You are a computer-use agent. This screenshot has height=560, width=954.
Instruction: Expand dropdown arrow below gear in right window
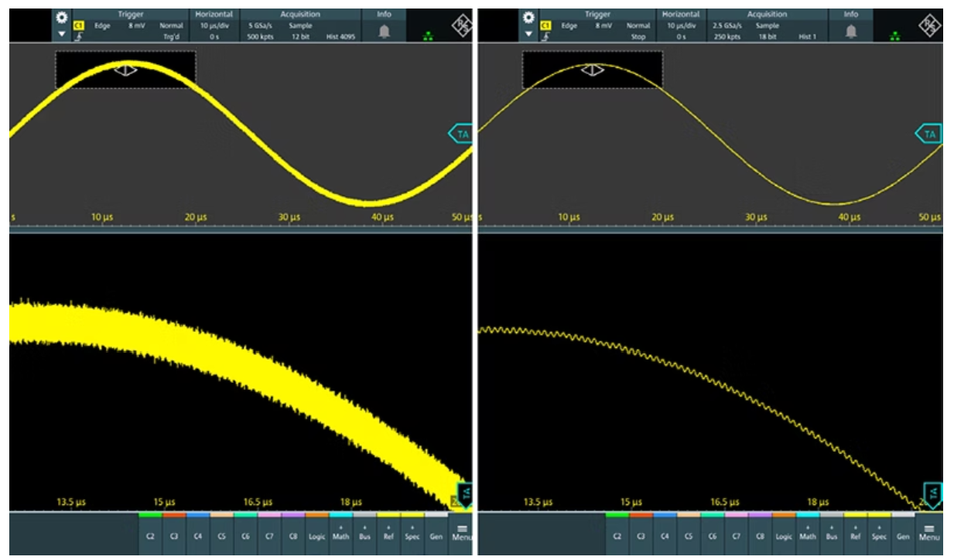[x=529, y=34]
